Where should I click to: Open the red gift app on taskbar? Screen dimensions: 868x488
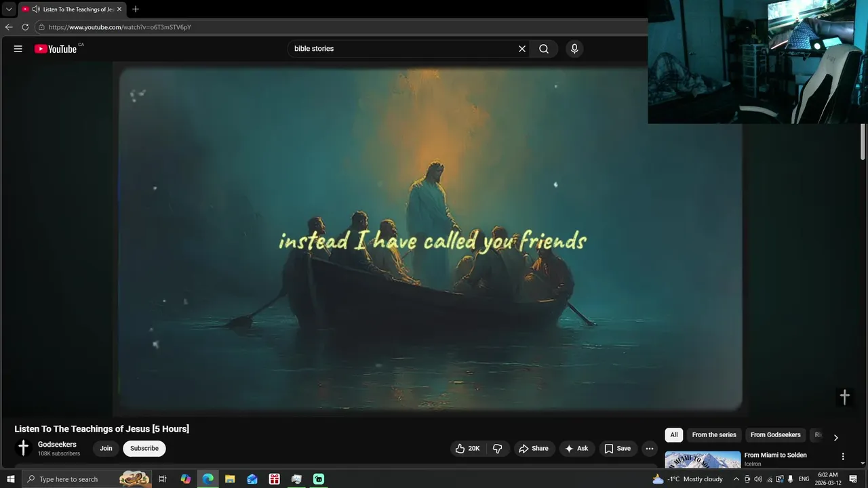(274, 479)
